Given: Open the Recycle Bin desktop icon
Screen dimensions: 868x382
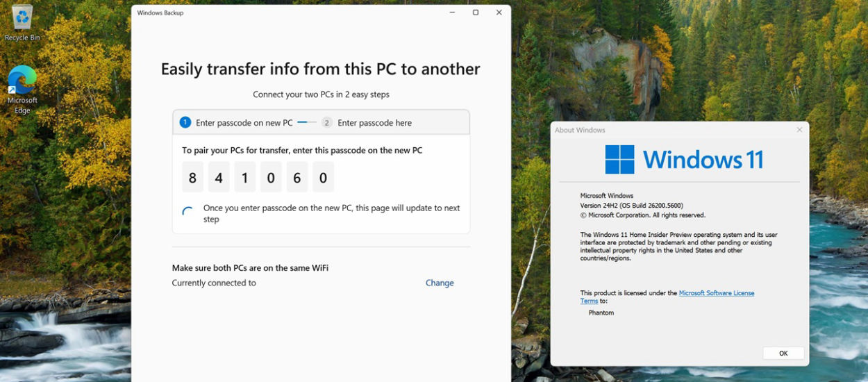Looking at the screenshot, I should [x=22, y=24].
